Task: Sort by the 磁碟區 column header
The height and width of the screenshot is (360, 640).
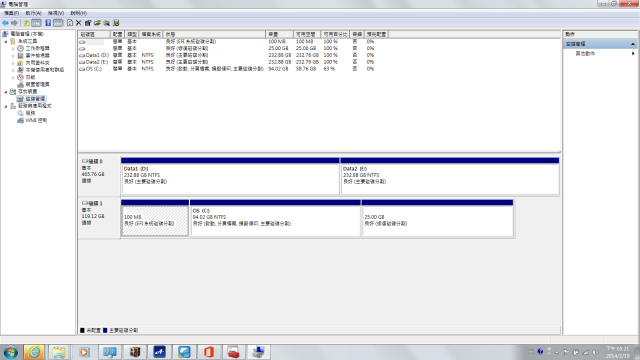Action: [94, 34]
